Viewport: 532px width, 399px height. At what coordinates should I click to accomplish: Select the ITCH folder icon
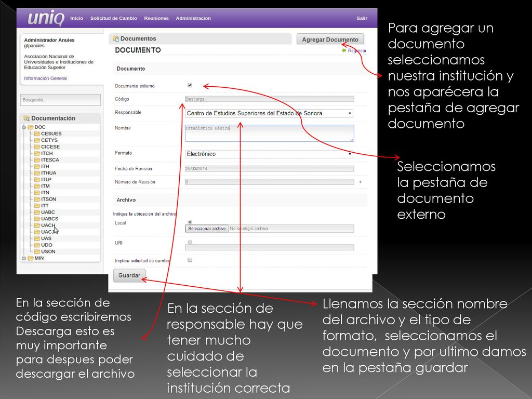(37, 153)
